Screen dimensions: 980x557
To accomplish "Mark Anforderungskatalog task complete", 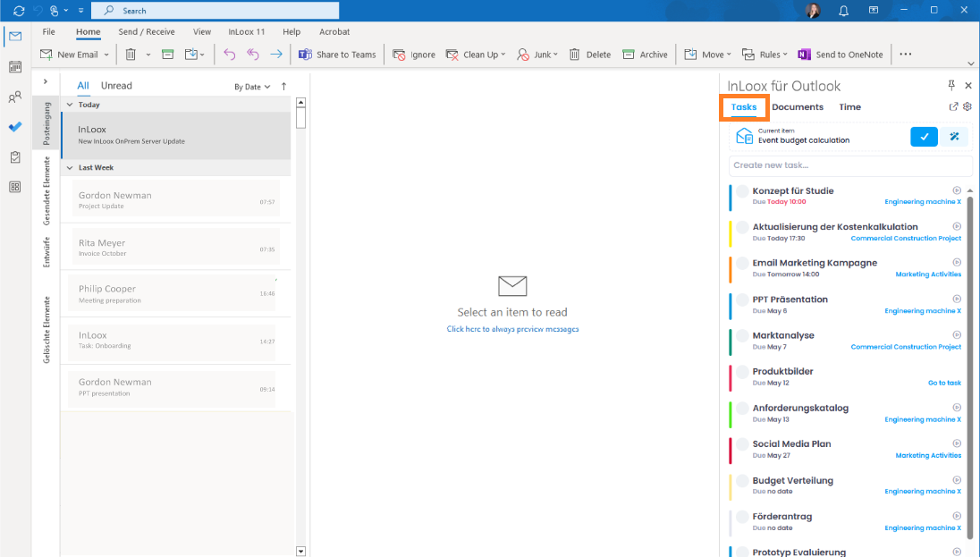I will tap(742, 409).
